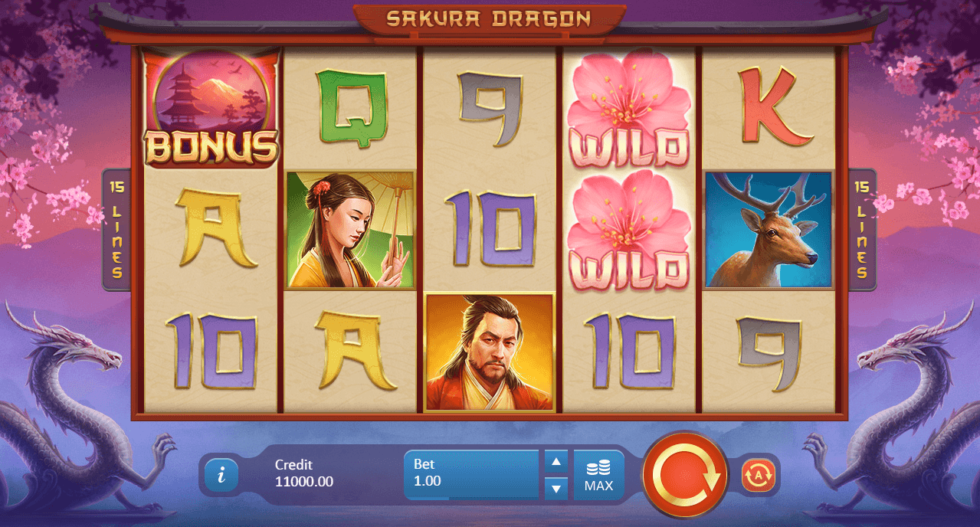
Task: Increase bet with up arrow
Action: [556, 462]
